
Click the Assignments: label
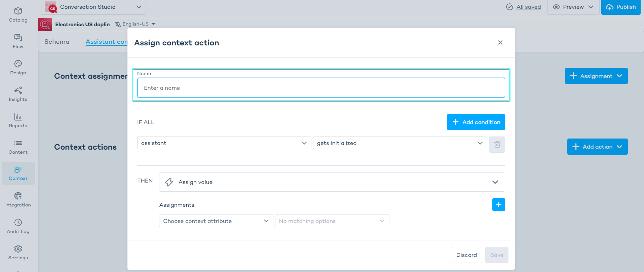click(177, 205)
